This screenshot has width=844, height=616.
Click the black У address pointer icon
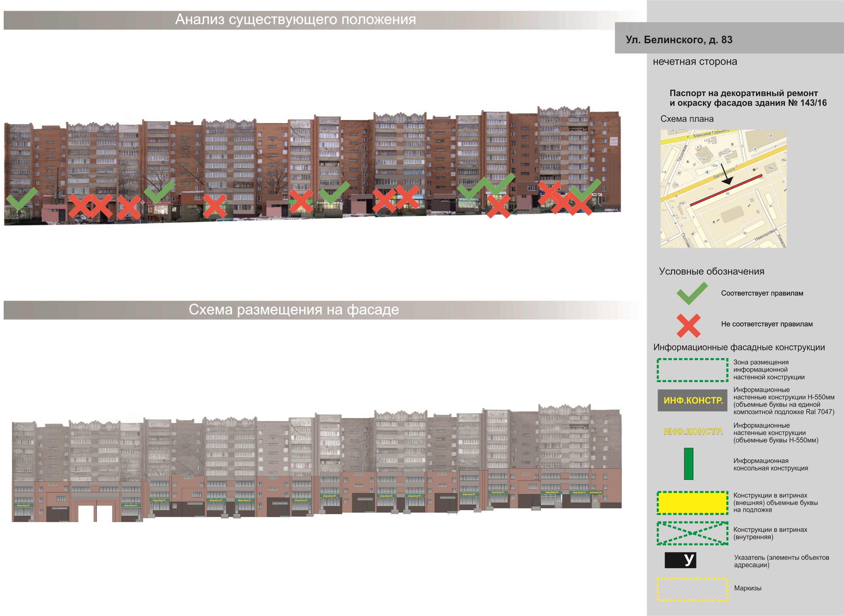pos(680,560)
